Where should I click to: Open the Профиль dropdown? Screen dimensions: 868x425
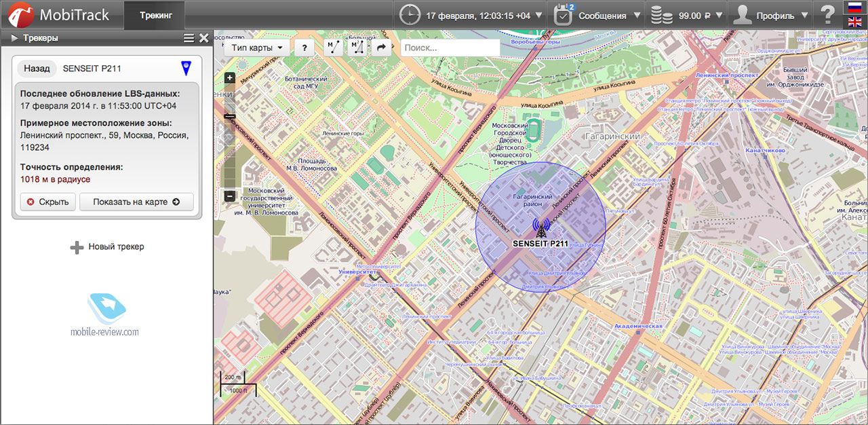pos(783,15)
